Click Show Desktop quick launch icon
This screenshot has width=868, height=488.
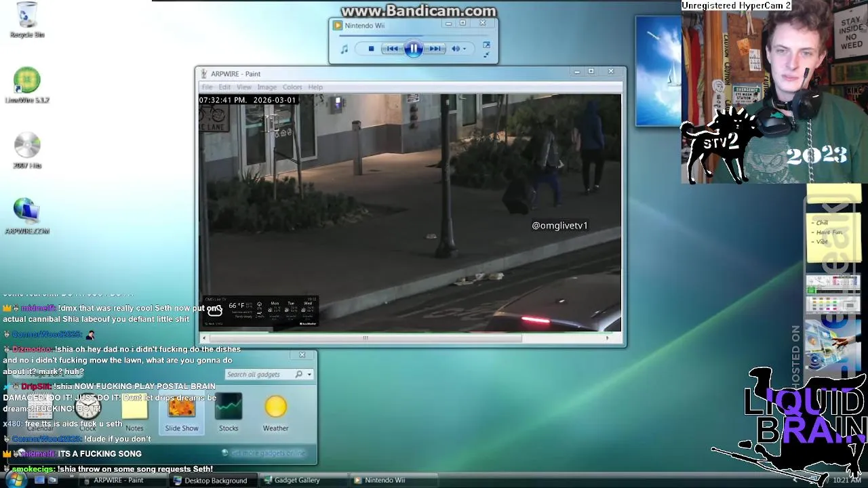coord(39,480)
